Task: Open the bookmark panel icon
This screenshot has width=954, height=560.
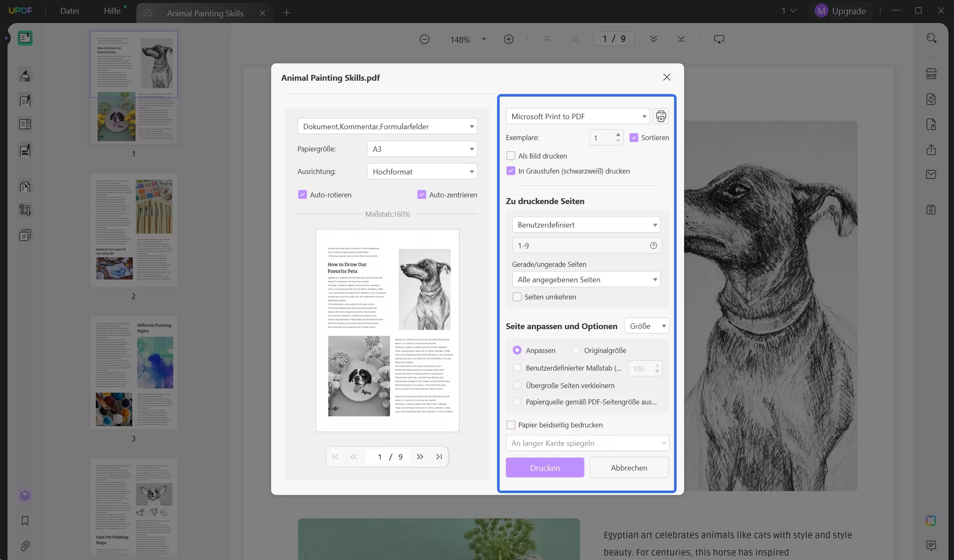Action: (x=25, y=521)
